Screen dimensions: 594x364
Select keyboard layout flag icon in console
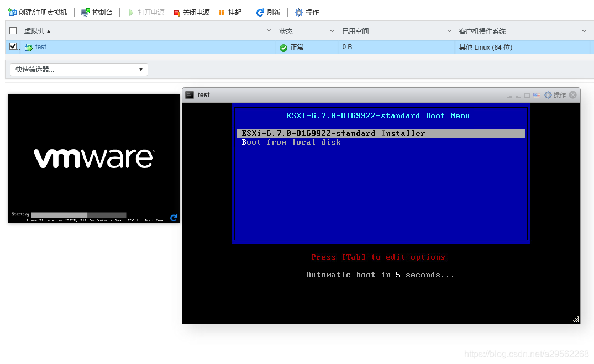click(537, 95)
